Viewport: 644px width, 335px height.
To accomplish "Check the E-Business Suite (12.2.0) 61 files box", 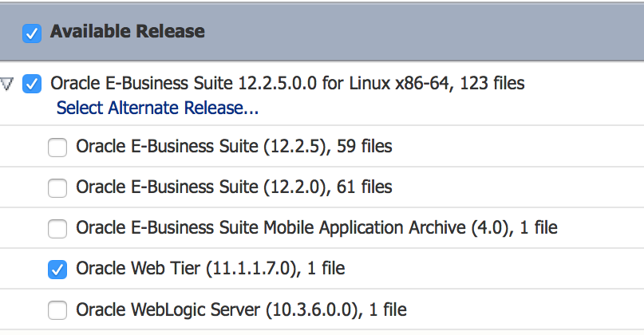I will click(x=57, y=188).
